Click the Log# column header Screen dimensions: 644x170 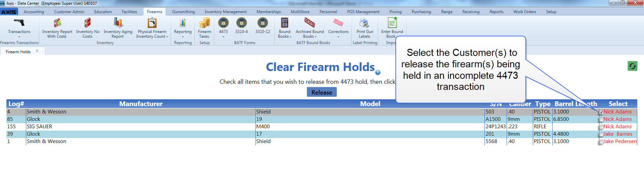[16, 104]
